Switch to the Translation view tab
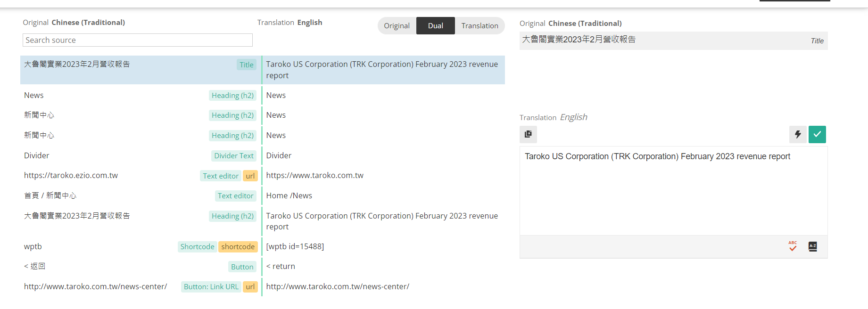 480,26
